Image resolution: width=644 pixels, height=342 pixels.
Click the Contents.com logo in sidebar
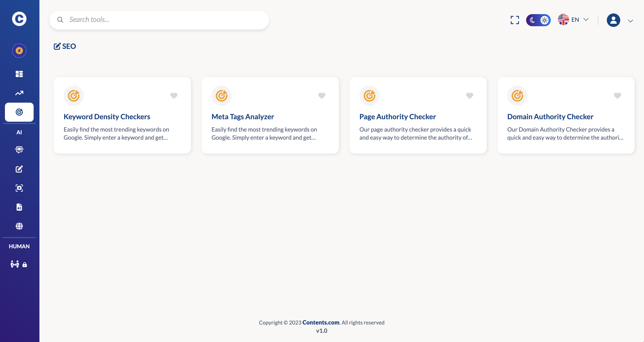[x=19, y=19]
